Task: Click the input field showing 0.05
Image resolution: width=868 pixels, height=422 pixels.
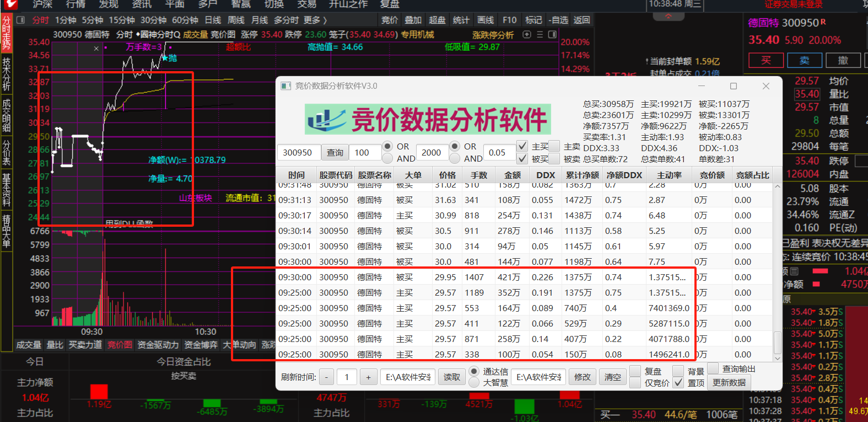Action: click(x=500, y=153)
